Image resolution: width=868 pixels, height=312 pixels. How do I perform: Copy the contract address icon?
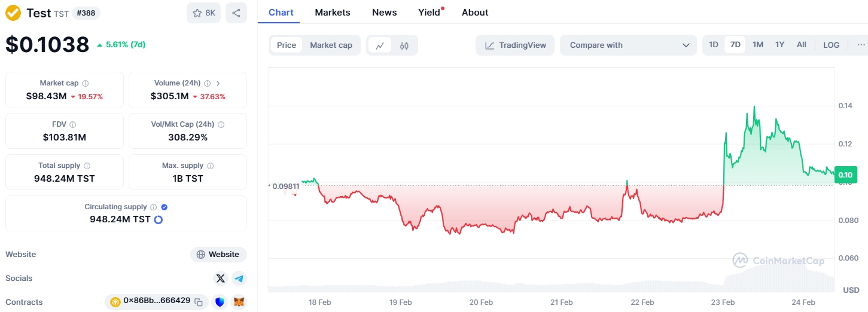point(198,302)
